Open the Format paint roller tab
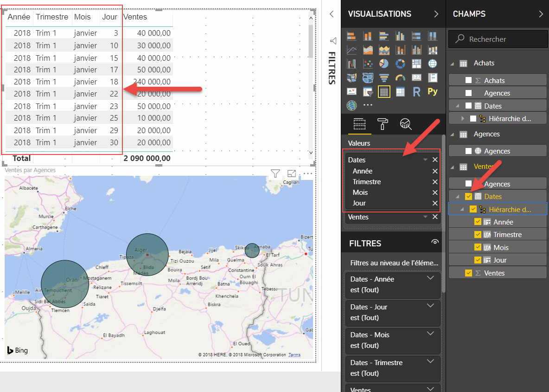This screenshot has height=392, width=549. pyautogui.click(x=383, y=124)
